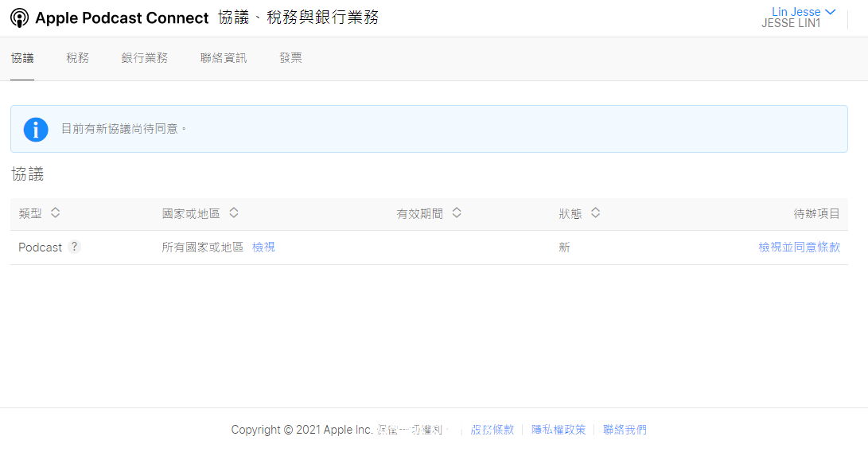The width and height of the screenshot is (868, 452).
Task: Sort by 狀態 column arrows
Action: pyautogui.click(x=596, y=212)
